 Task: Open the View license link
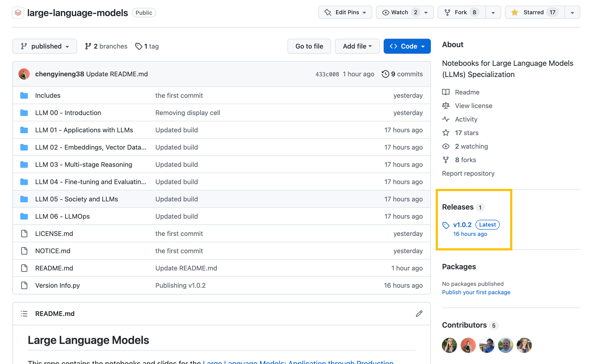473,105
